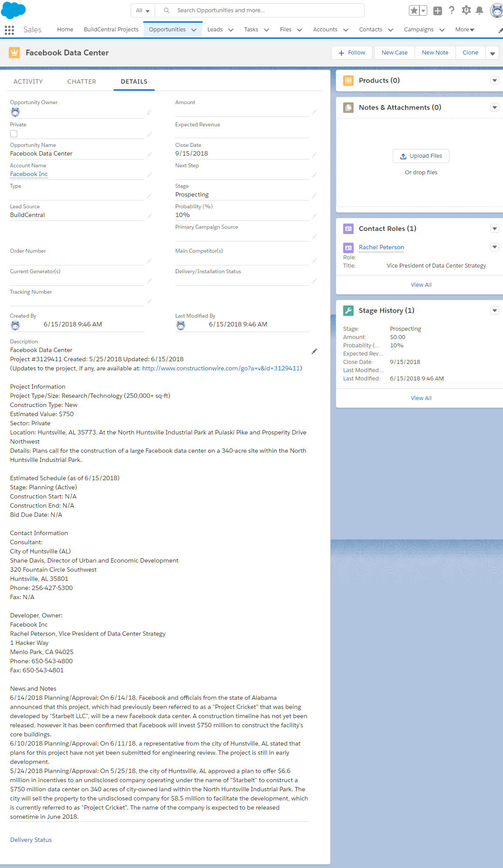
Task: Edit the Close Date pencil icon
Action: [314, 155]
